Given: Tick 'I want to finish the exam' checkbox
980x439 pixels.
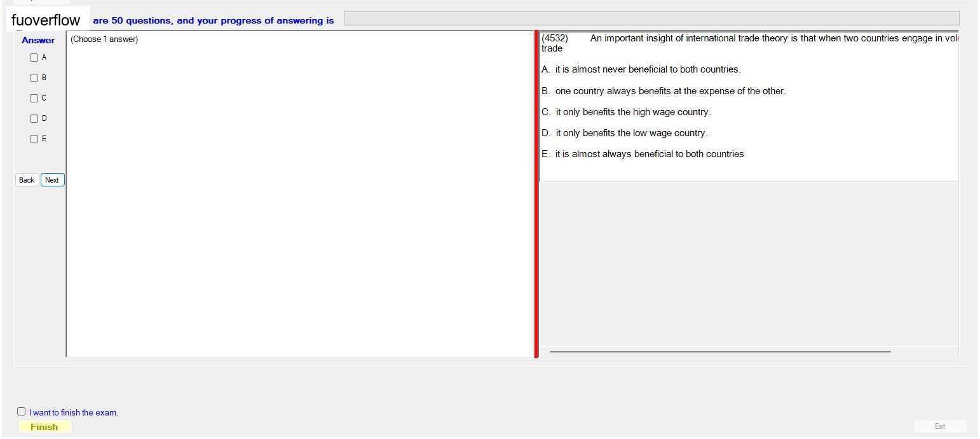Looking at the screenshot, I should click(22, 412).
